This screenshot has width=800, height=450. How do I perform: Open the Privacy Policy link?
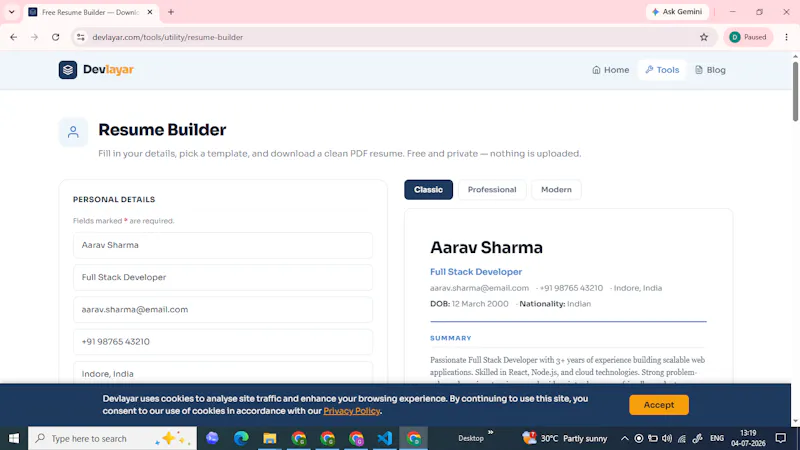(352, 411)
